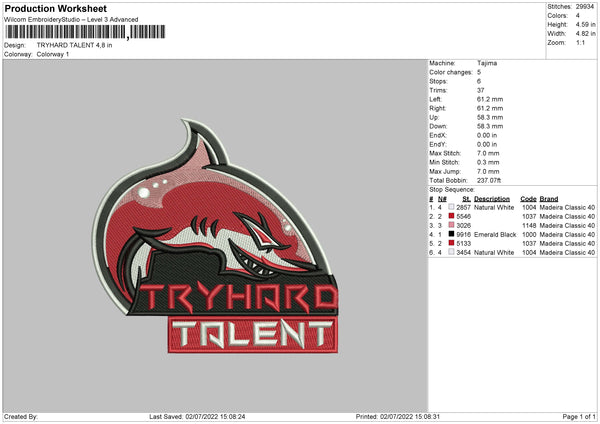
Task: Click the 'Right:' measurement label
Action: (x=437, y=108)
